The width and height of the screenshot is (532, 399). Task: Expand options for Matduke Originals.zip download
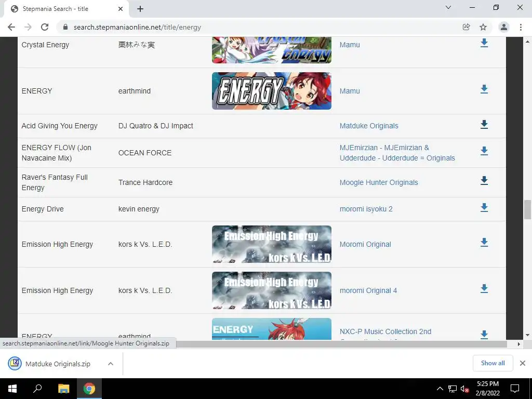tap(111, 364)
